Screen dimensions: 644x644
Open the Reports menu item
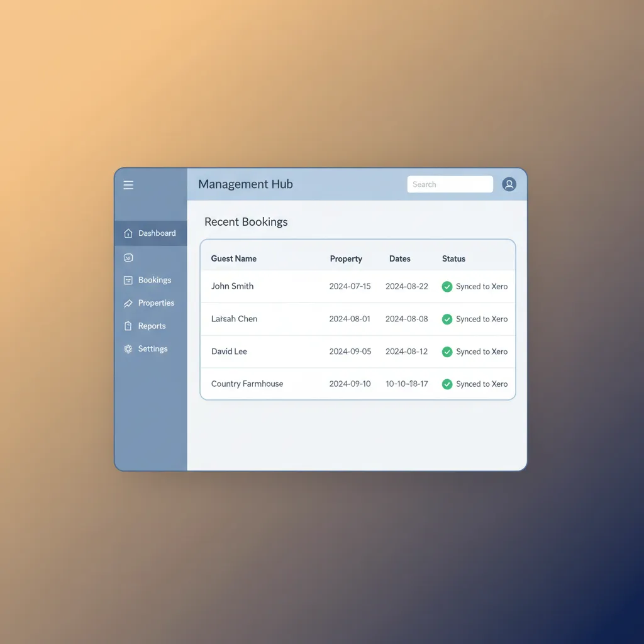pyautogui.click(x=151, y=326)
